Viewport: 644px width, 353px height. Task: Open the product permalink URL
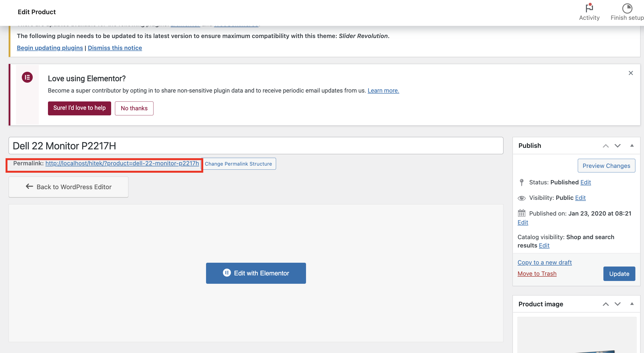(x=122, y=163)
